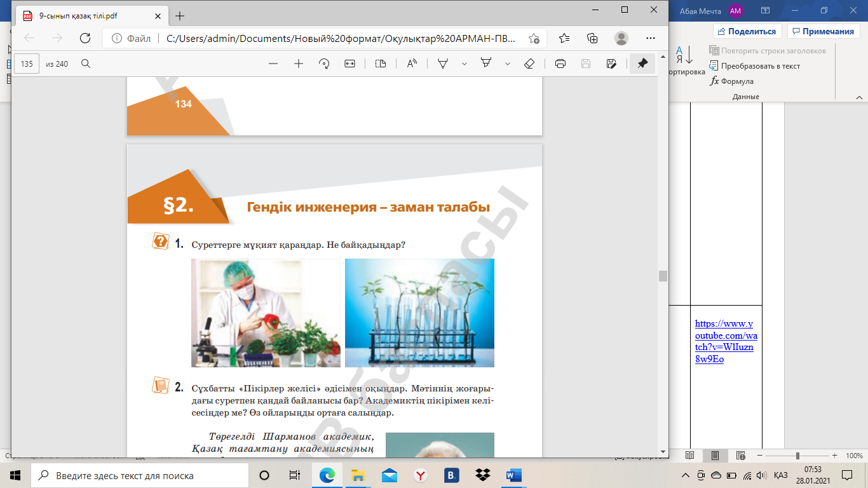This screenshot has height=488, width=868.
Task: Print the PDF document
Action: [x=560, y=64]
